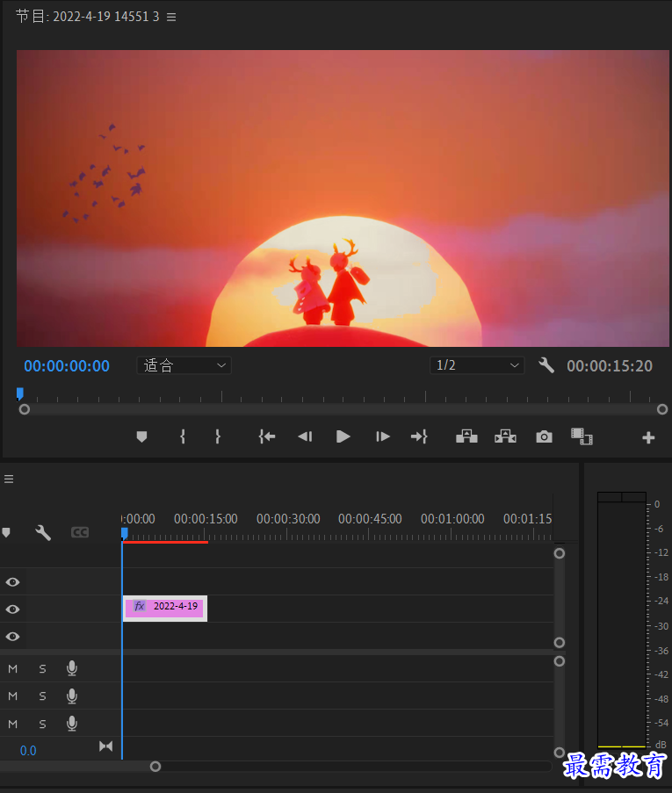Mute the first audio track

[12, 669]
